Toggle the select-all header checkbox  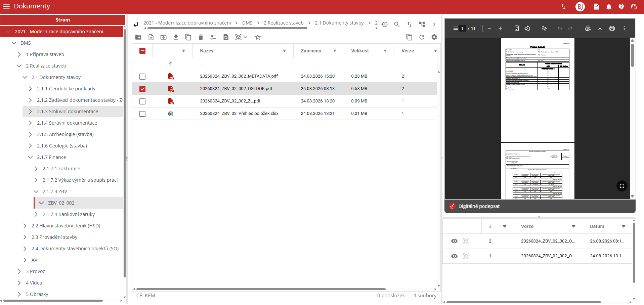142,51
